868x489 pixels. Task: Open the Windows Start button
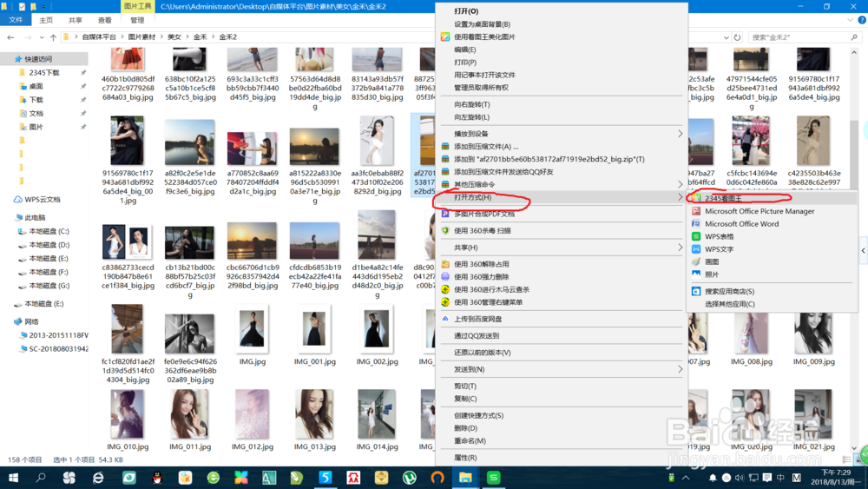coord(13,478)
